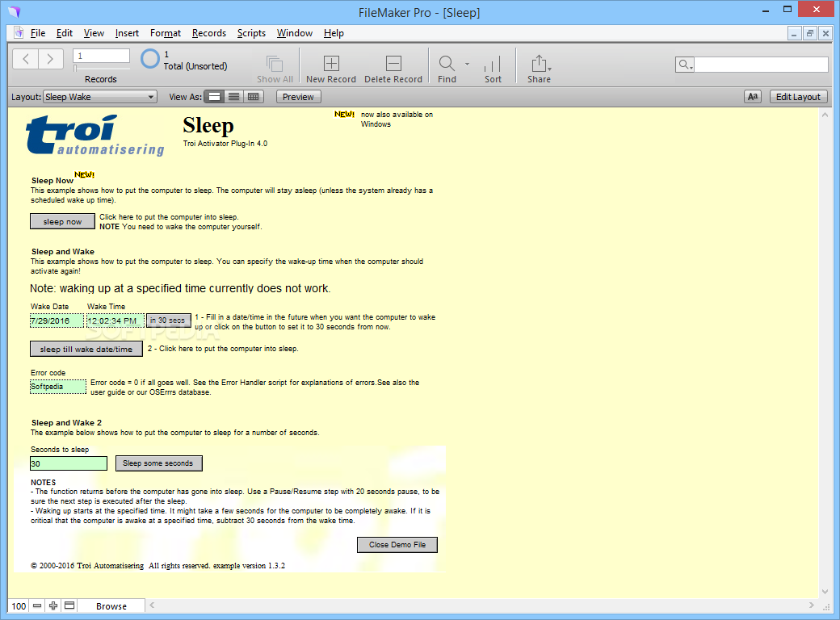Click the Share icon
The width and height of the screenshot is (840, 620).
[539, 64]
